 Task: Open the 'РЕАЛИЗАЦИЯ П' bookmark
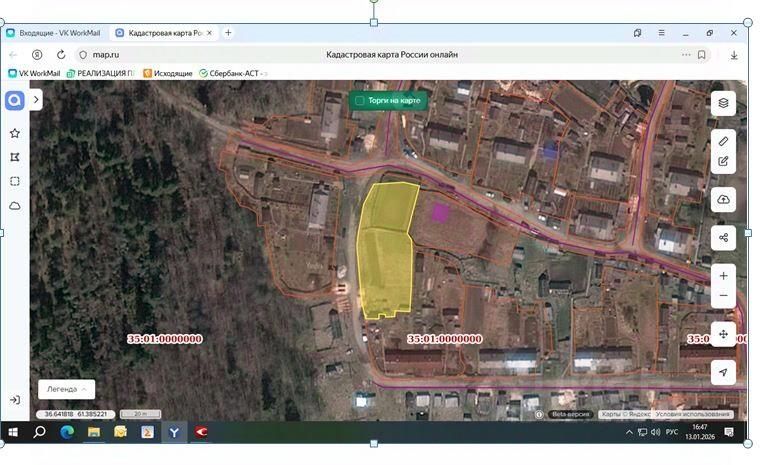[x=100, y=73]
